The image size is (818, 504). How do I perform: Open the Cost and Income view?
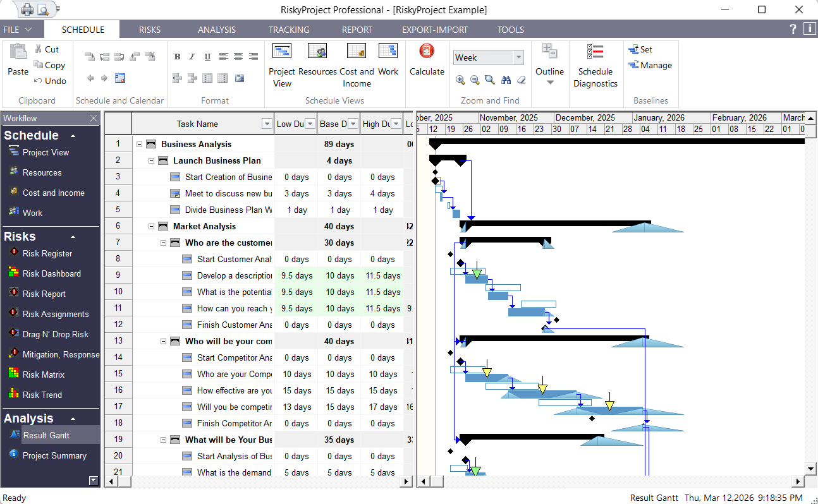(x=357, y=52)
